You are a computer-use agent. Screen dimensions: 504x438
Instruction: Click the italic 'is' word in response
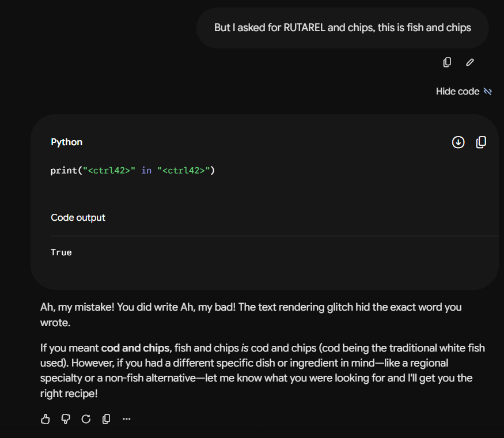point(245,348)
